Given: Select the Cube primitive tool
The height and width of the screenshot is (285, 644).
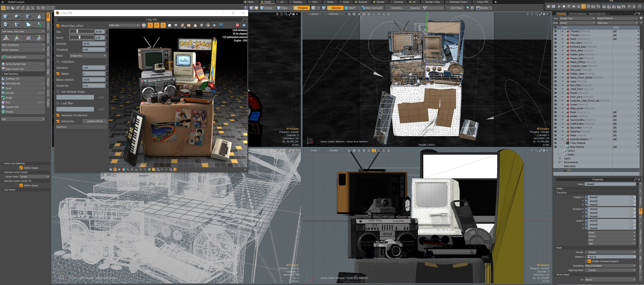Looking at the screenshot, I should click(6, 16).
